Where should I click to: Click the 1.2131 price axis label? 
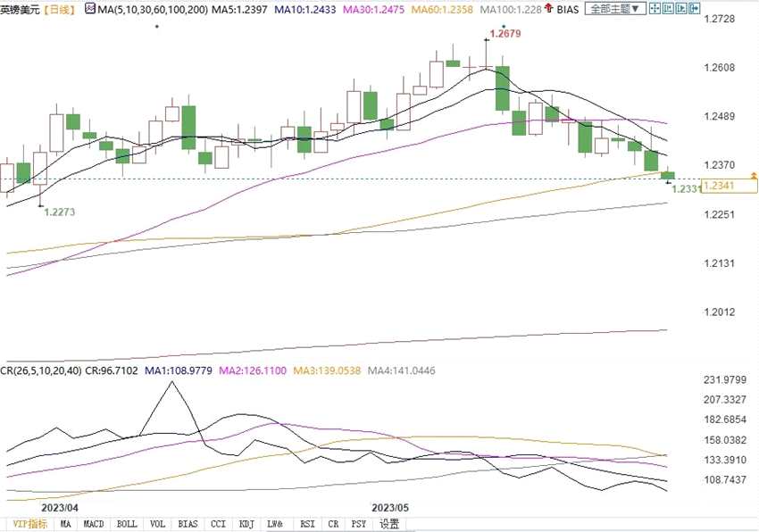click(x=719, y=263)
